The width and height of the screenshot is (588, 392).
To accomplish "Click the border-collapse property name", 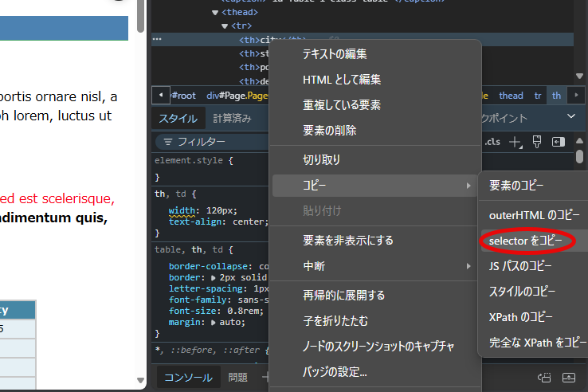I will pos(208,266).
